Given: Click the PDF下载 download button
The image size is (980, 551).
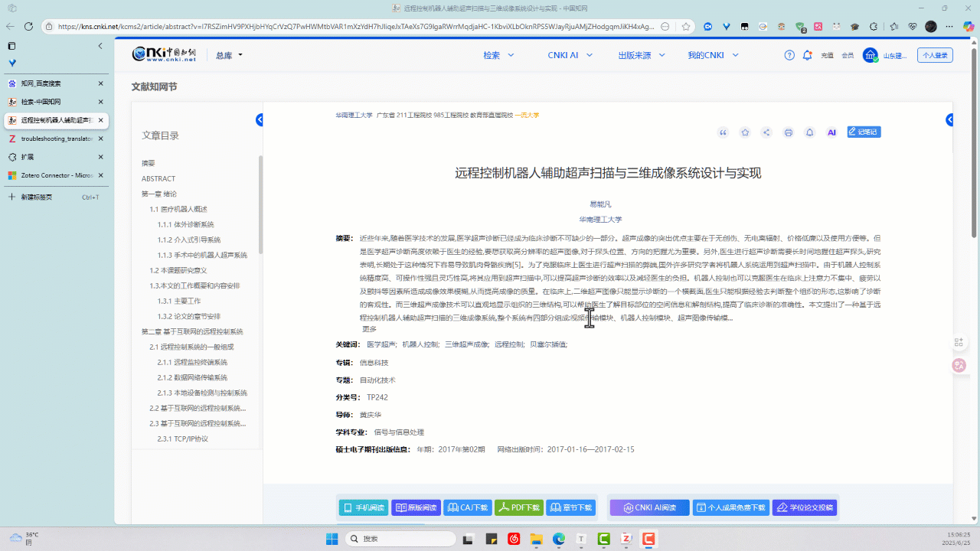Looking at the screenshot, I should (x=519, y=507).
